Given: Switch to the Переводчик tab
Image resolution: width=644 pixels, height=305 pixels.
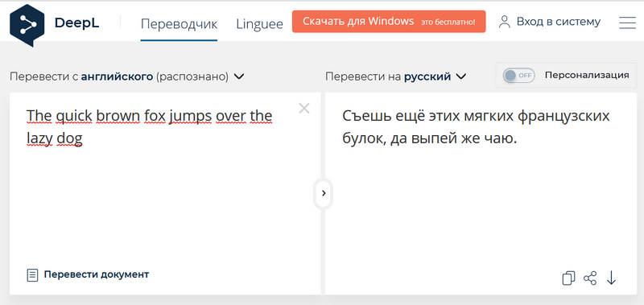Looking at the screenshot, I should 179,24.
